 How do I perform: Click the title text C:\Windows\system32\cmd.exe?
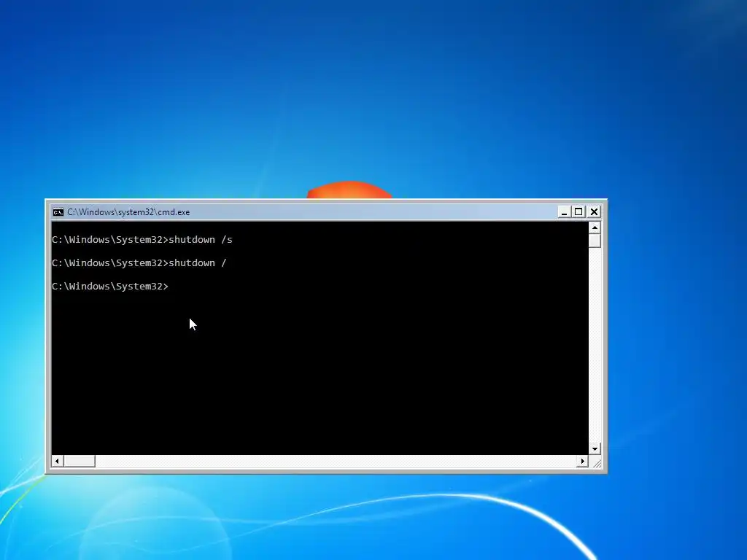[x=128, y=212]
